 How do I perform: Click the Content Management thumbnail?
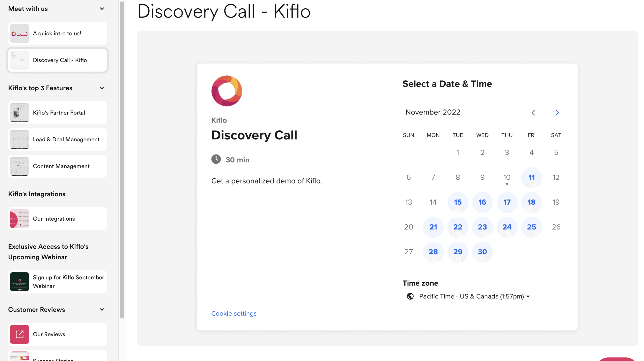click(x=19, y=167)
